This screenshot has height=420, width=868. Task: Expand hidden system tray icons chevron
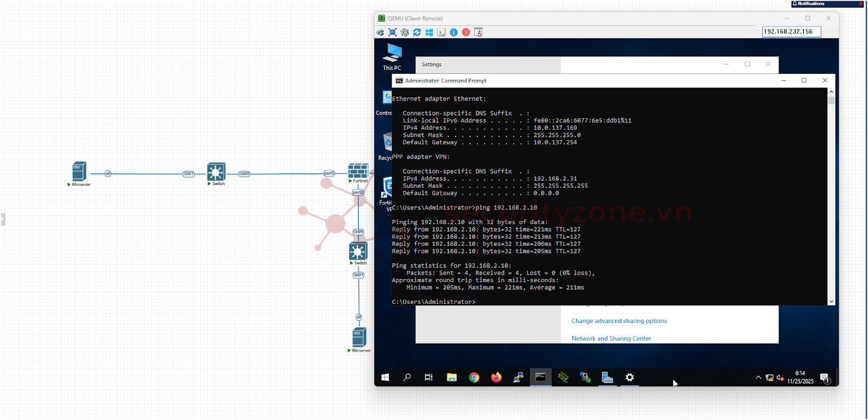click(758, 378)
